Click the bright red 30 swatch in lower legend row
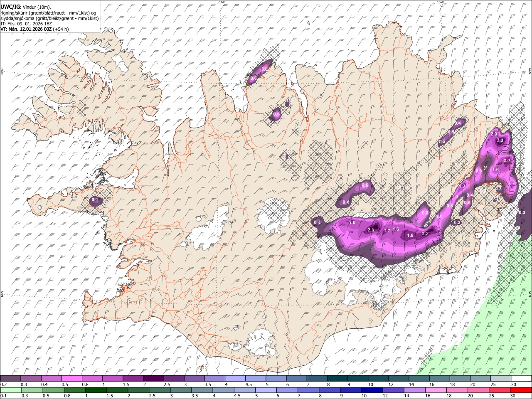This screenshot has height=399, width=532. click(x=520, y=390)
